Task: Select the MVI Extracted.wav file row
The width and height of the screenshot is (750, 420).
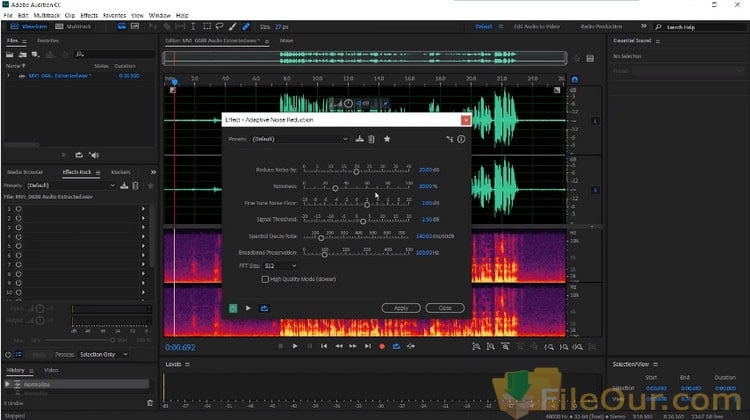Action: 79,76
